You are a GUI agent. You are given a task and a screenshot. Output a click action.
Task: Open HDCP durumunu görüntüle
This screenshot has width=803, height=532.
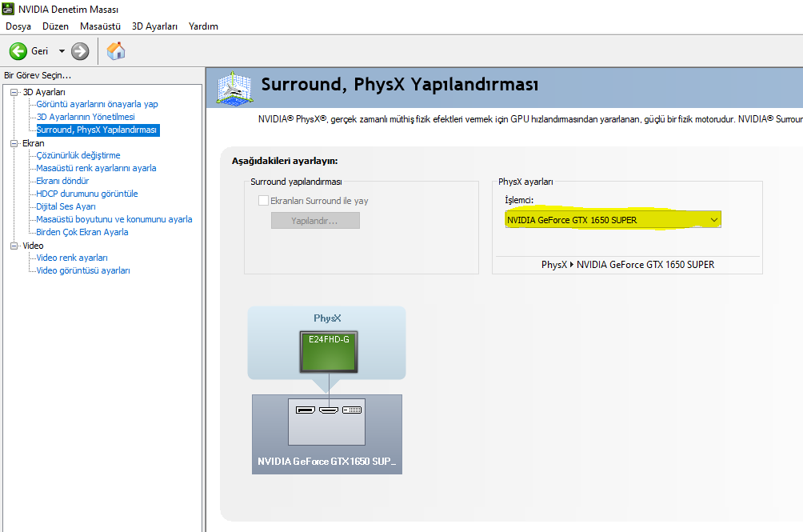coord(87,194)
